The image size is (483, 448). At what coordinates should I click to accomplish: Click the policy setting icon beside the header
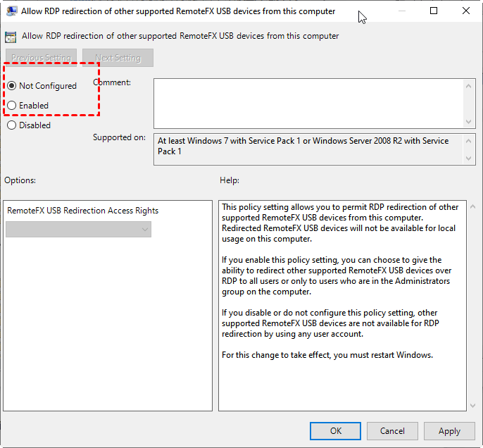click(x=11, y=36)
